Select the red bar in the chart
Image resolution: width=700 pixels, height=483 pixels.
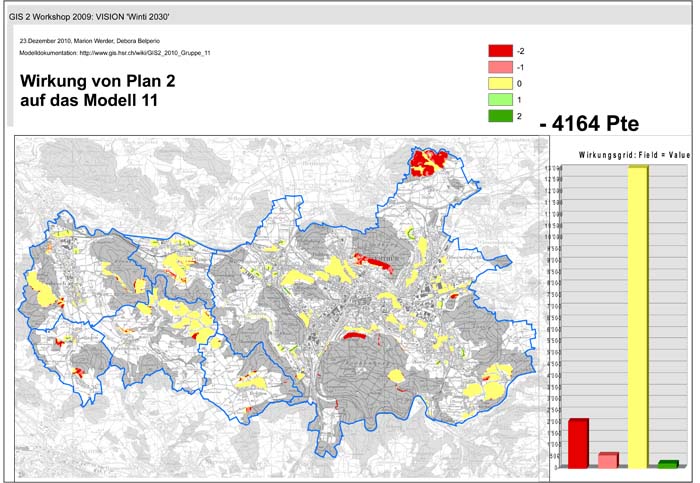[x=578, y=444]
